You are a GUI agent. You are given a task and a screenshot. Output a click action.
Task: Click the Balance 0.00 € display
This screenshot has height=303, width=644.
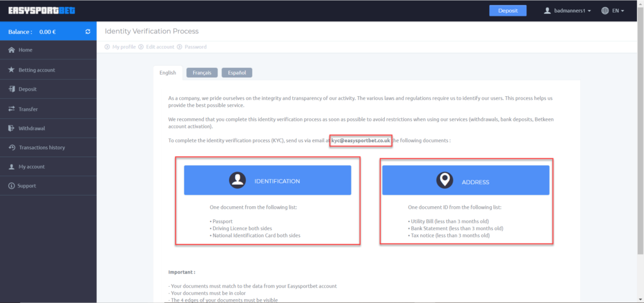(x=32, y=31)
